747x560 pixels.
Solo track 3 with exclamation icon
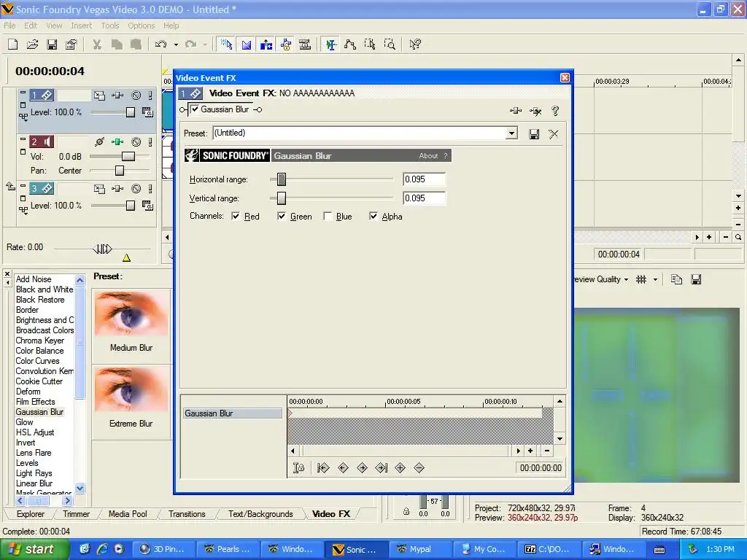pos(150,189)
